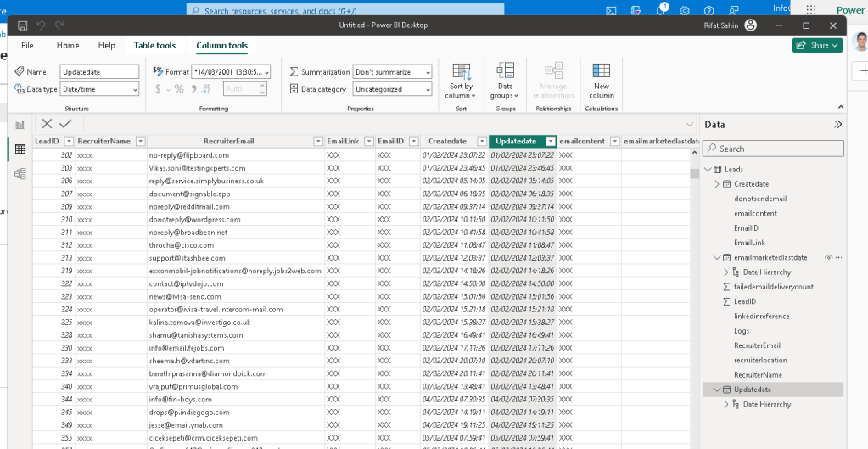Open the Help ribbon tab

[x=106, y=45]
